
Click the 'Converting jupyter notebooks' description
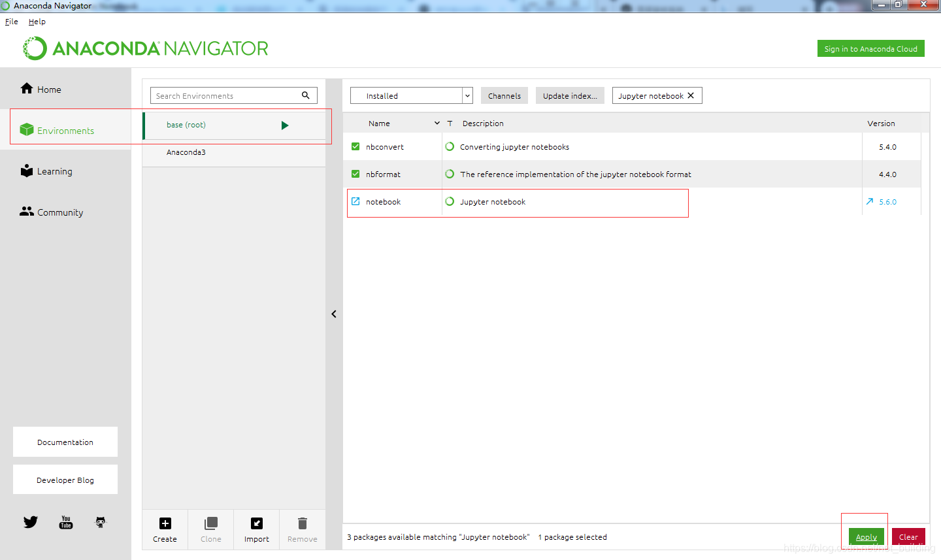(514, 147)
